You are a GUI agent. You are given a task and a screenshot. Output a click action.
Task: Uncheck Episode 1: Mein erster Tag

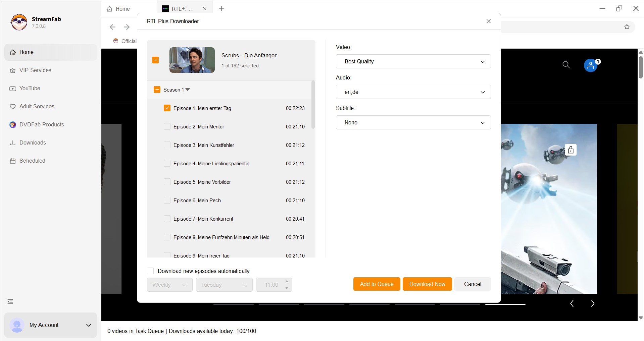coord(167,108)
